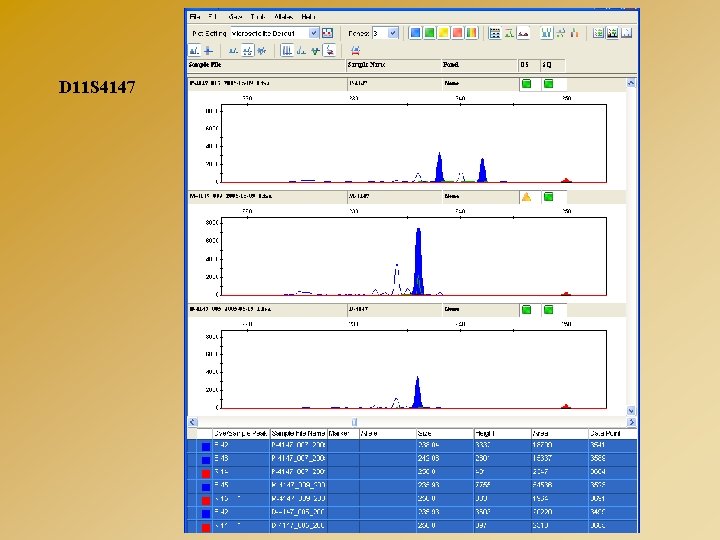Open the Alleles menu
720x540 pixels.
tap(283, 17)
